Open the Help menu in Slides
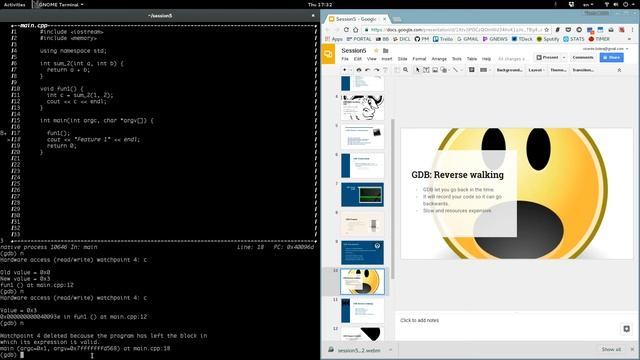The width and height of the screenshot is (640, 360). (x=486, y=59)
